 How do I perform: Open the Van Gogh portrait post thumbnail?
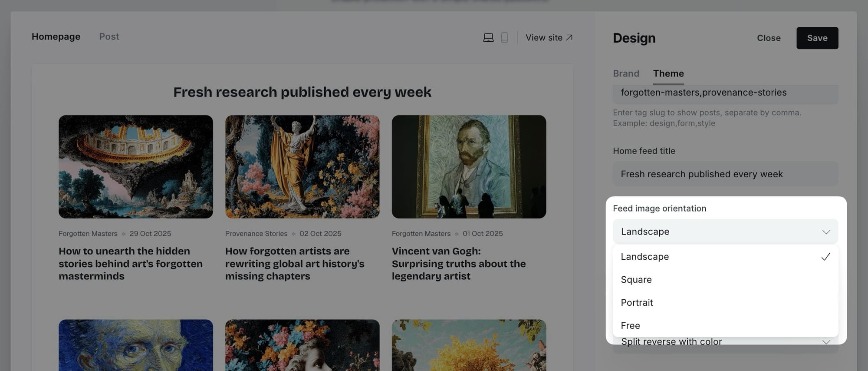point(469,167)
